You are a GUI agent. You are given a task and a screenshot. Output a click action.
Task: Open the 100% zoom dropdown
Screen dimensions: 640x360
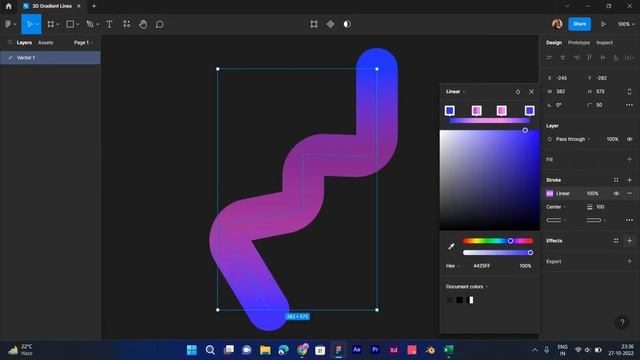pos(626,24)
